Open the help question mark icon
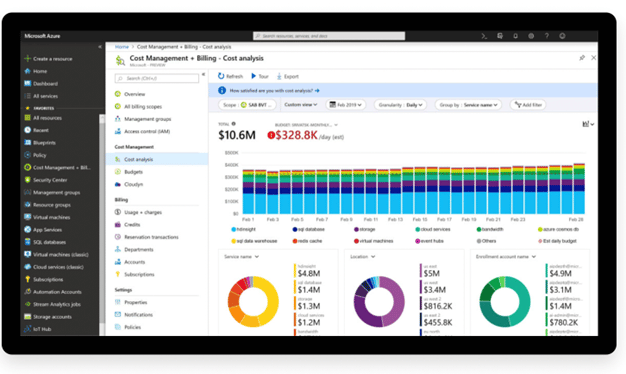626x374 pixels. click(x=547, y=36)
